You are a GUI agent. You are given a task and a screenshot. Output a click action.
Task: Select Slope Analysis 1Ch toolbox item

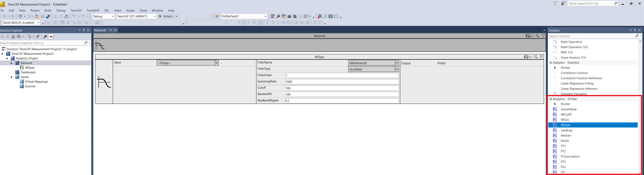tap(573, 58)
